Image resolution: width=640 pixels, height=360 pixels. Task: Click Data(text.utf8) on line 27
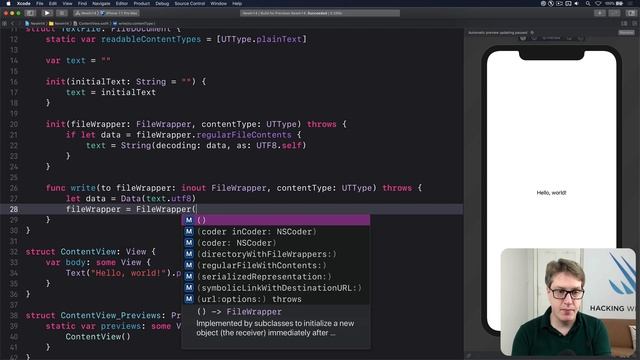tap(158, 199)
